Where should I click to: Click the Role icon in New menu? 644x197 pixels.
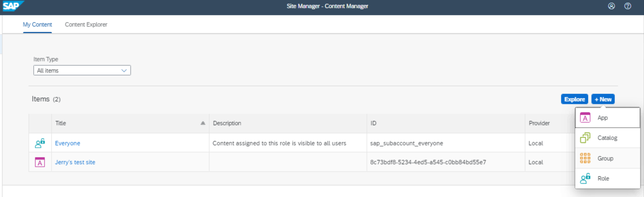[585, 179]
